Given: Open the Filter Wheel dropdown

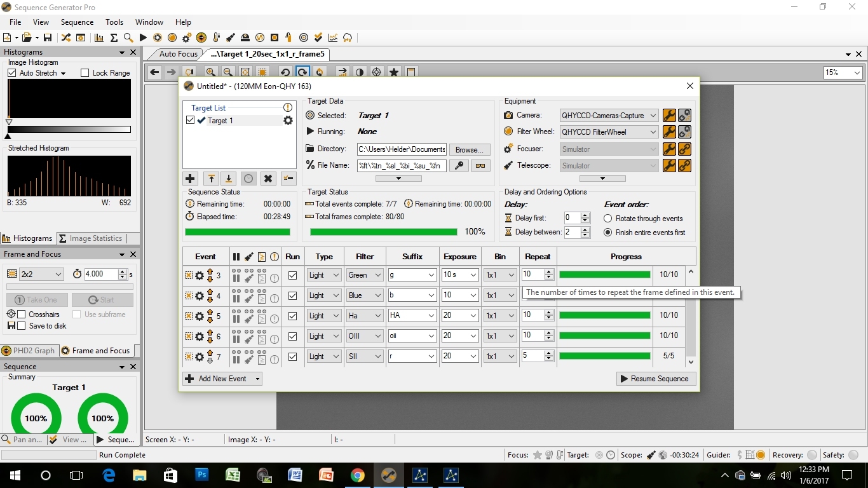Looking at the screenshot, I should pyautogui.click(x=653, y=132).
